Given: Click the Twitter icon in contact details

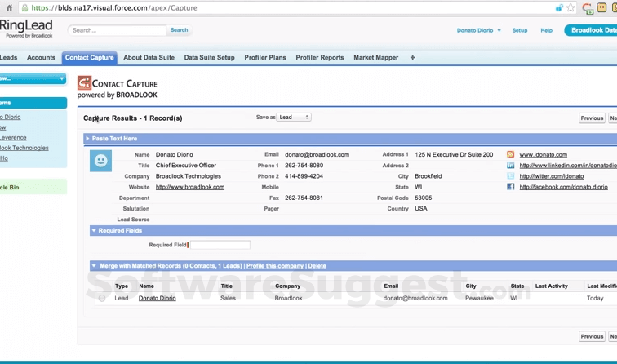Looking at the screenshot, I should tap(511, 176).
